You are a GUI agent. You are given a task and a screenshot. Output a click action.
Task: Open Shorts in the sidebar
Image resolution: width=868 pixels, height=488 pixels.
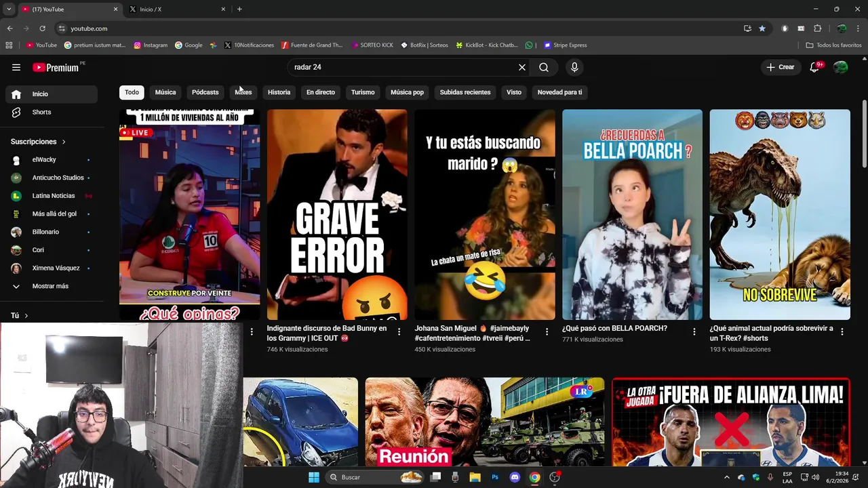pyautogui.click(x=52, y=112)
